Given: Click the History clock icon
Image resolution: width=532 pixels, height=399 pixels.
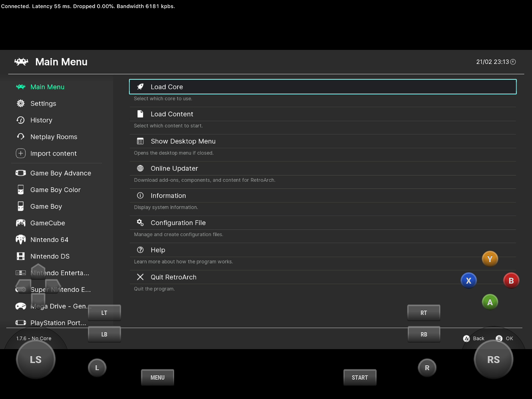Looking at the screenshot, I should tap(21, 120).
